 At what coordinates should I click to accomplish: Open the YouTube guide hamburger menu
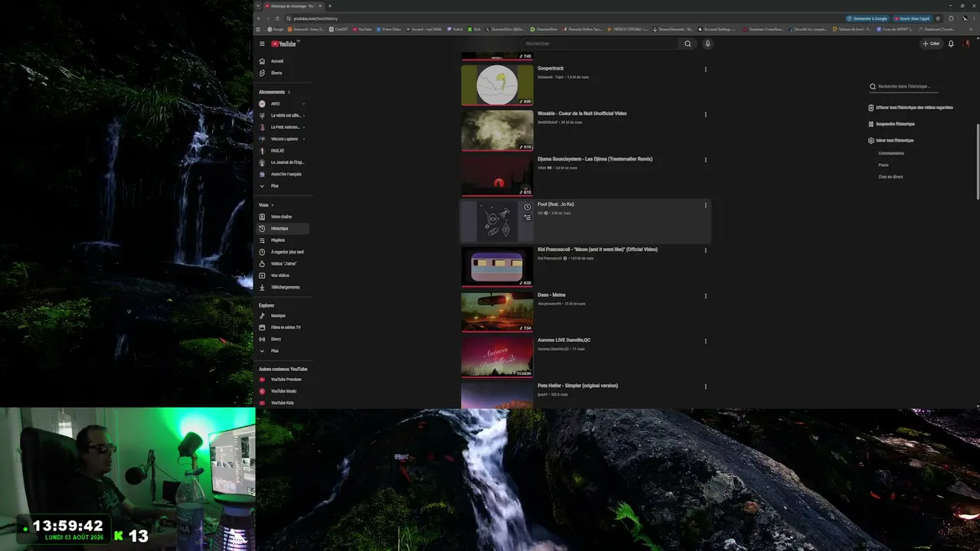pyautogui.click(x=262, y=44)
